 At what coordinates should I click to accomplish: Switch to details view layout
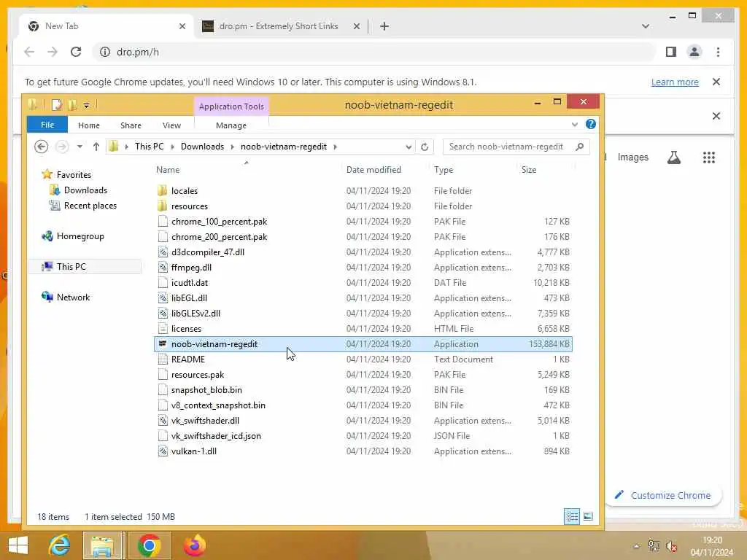pos(572,517)
